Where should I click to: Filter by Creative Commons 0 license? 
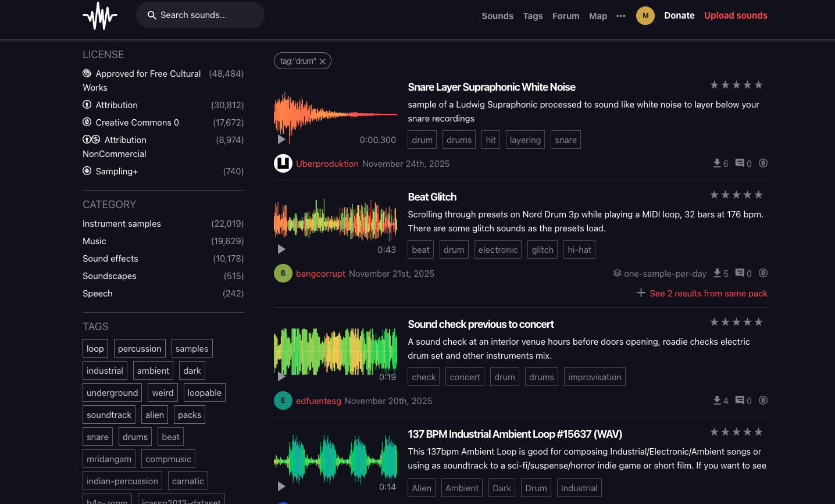pos(137,123)
